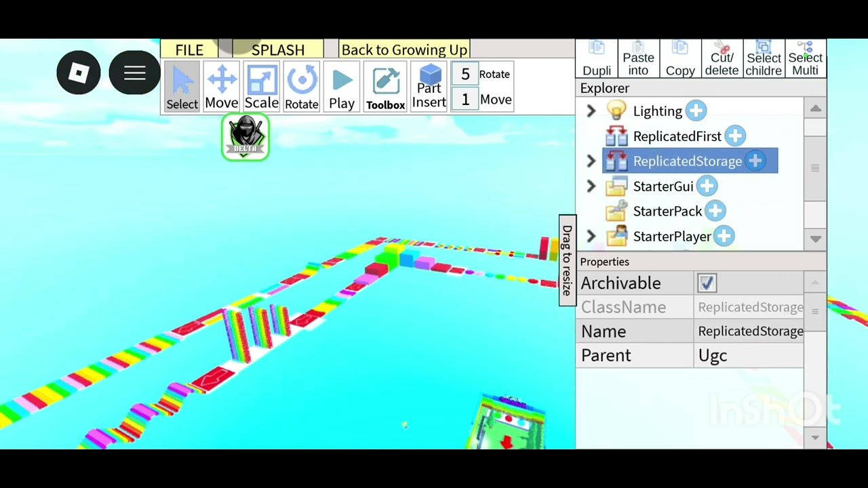Choose the Select arrow tool
This screenshot has width=868, height=488.
pyautogui.click(x=182, y=86)
